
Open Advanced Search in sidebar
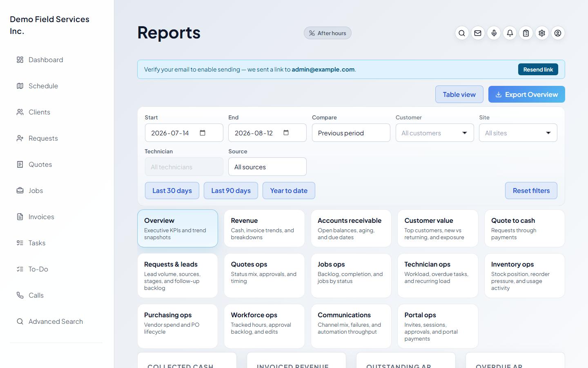pyautogui.click(x=57, y=321)
